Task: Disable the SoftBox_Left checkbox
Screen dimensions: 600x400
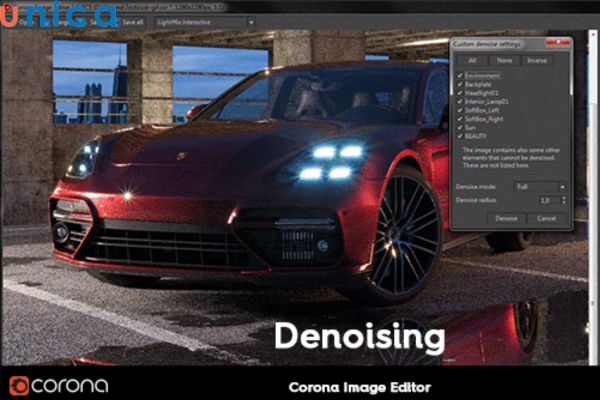Action: (460, 110)
